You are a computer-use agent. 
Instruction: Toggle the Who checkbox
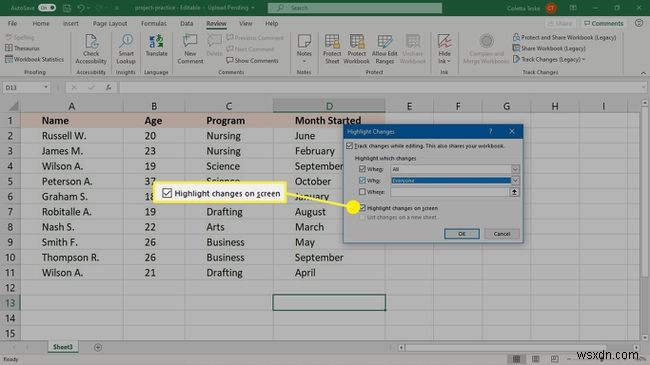pos(362,180)
